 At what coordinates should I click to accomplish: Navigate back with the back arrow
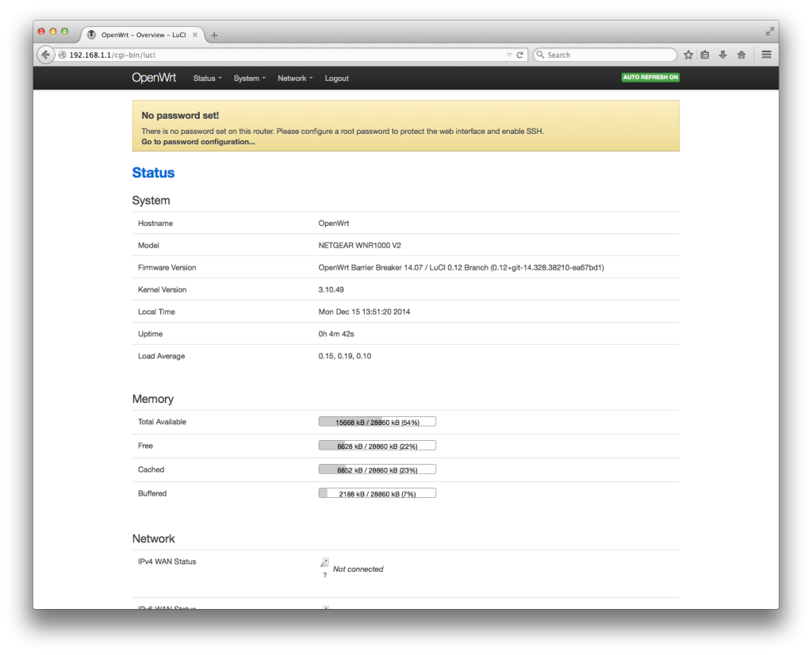pos(45,55)
